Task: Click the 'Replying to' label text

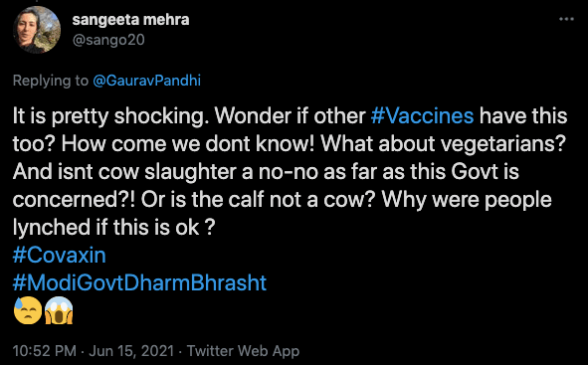Action: point(51,81)
